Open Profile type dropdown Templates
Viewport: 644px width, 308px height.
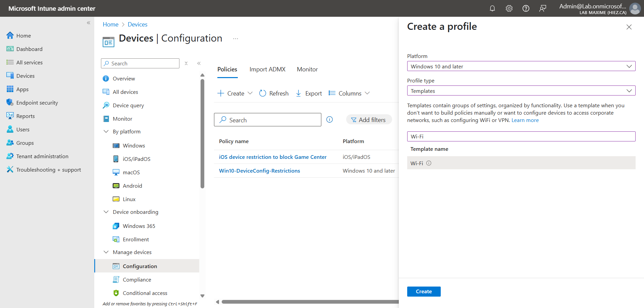(521, 91)
